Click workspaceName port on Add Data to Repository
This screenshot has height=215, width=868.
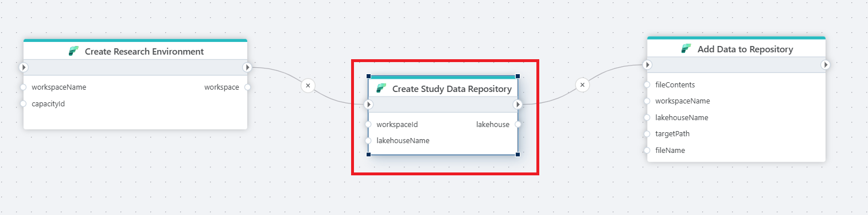[647, 101]
